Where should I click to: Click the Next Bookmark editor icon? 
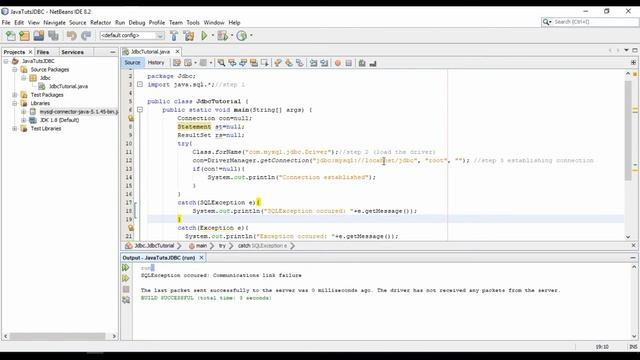[289, 63]
